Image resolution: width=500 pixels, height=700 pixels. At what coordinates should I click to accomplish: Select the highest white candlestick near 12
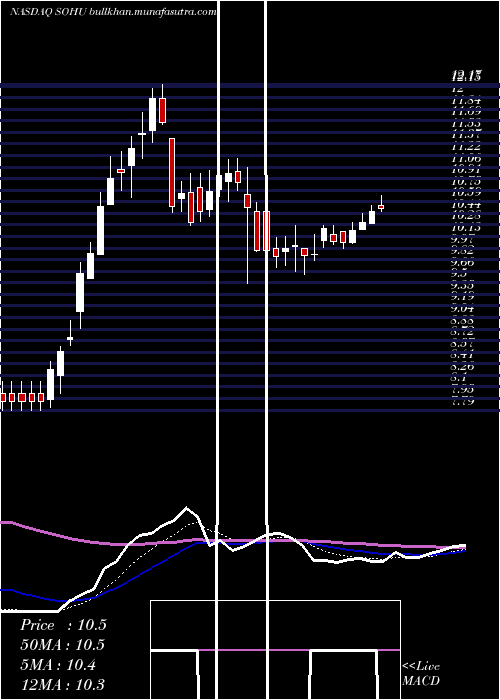coord(153,114)
